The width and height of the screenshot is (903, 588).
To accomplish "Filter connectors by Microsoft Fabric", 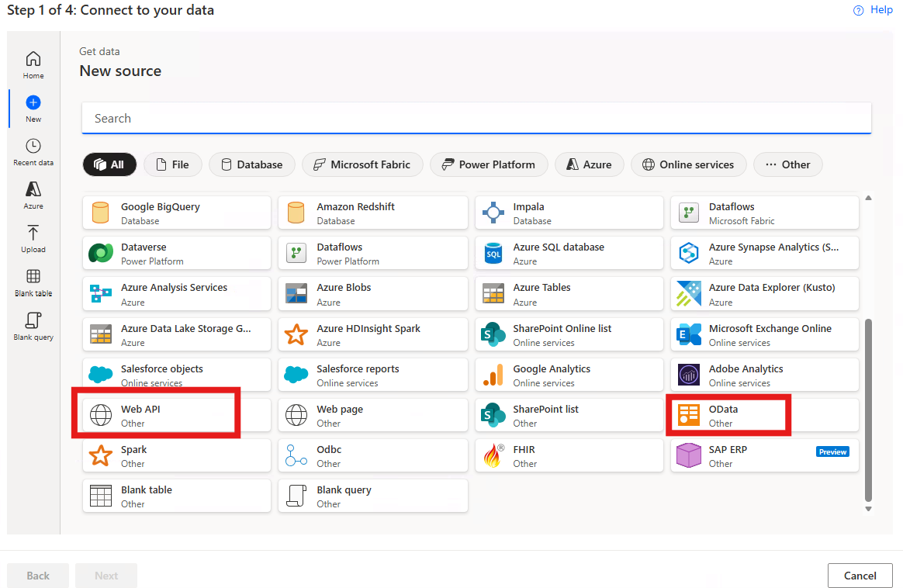I will pyautogui.click(x=362, y=164).
